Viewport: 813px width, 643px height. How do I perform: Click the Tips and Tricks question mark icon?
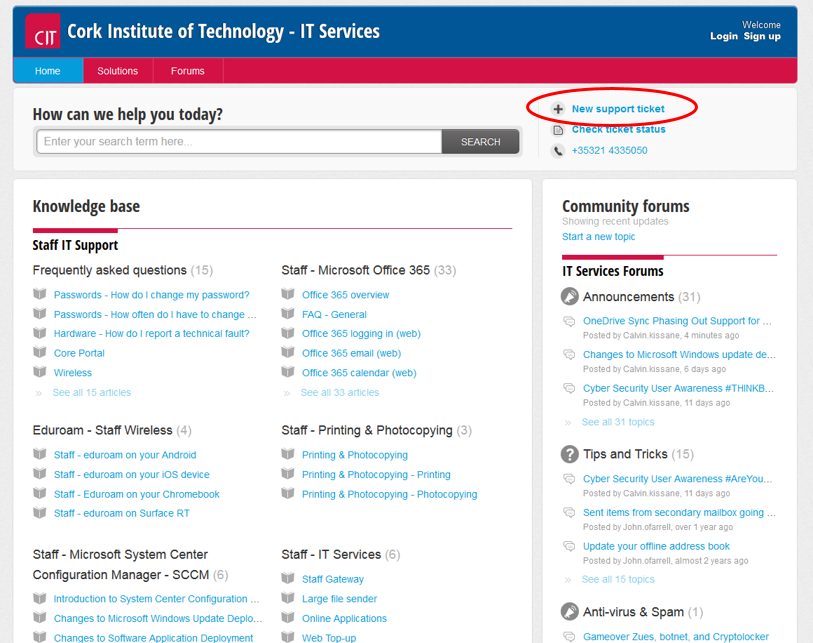coord(570,454)
